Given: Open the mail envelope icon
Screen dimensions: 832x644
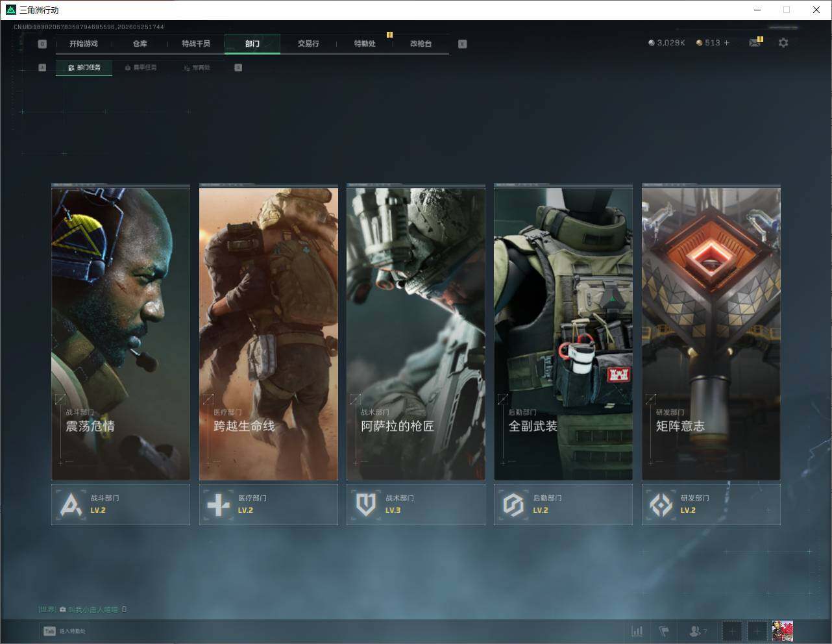Looking at the screenshot, I should (x=755, y=43).
